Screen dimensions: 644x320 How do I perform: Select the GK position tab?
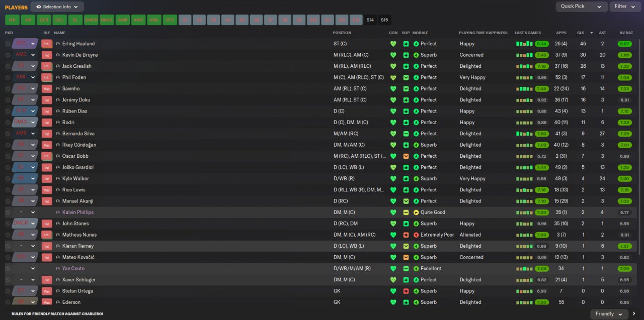13,20
